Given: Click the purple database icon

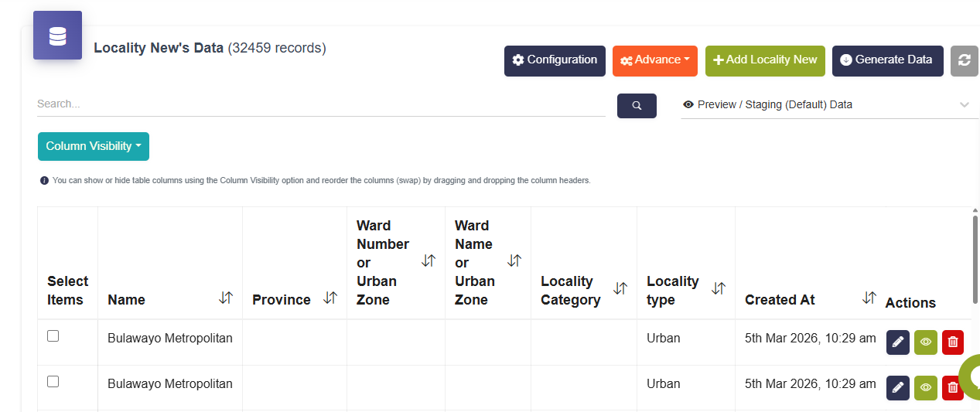Looking at the screenshot, I should tap(57, 36).
